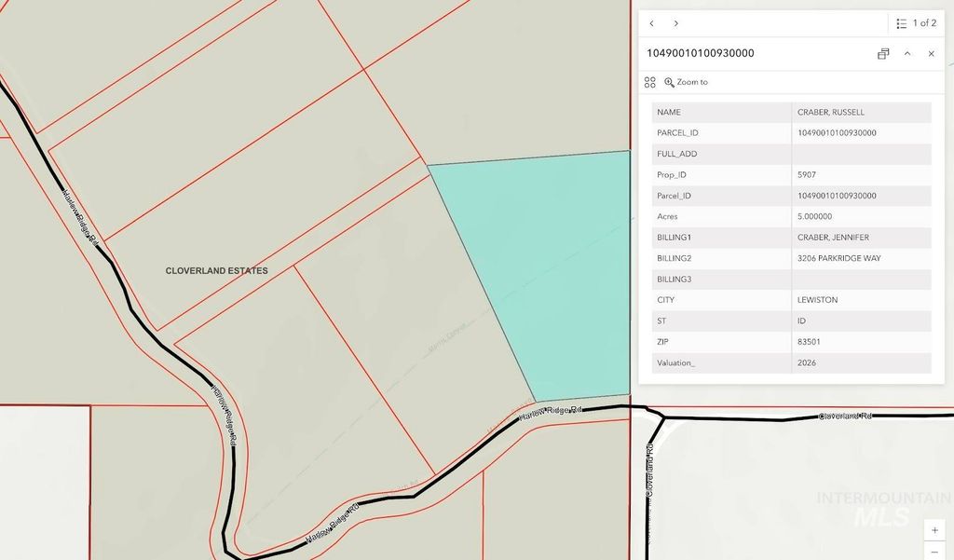Close the parcel info popup
Viewport: 954px width, 560px height.
pyautogui.click(x=931, y=53)
